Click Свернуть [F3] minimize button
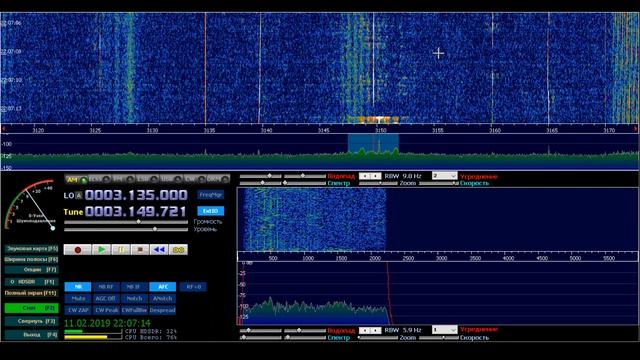Screen dimensions: 640x360 [x=32, y=321]
